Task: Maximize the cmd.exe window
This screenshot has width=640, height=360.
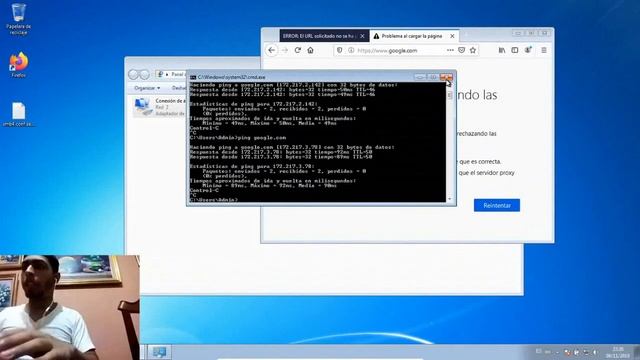Action: (x=433, y=77)
